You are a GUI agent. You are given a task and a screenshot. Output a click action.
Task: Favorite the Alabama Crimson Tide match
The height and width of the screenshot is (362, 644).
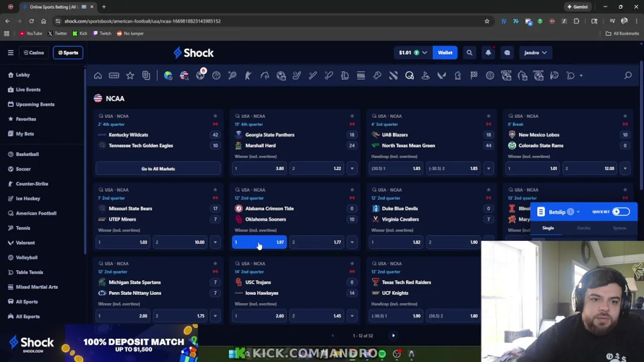(x=352, y=190)
